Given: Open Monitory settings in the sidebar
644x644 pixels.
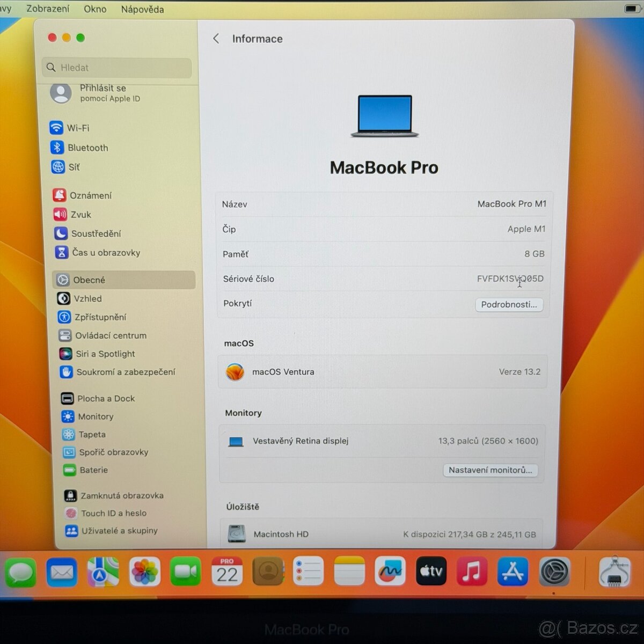Looking at the screenshot, I should pos(96,416).
